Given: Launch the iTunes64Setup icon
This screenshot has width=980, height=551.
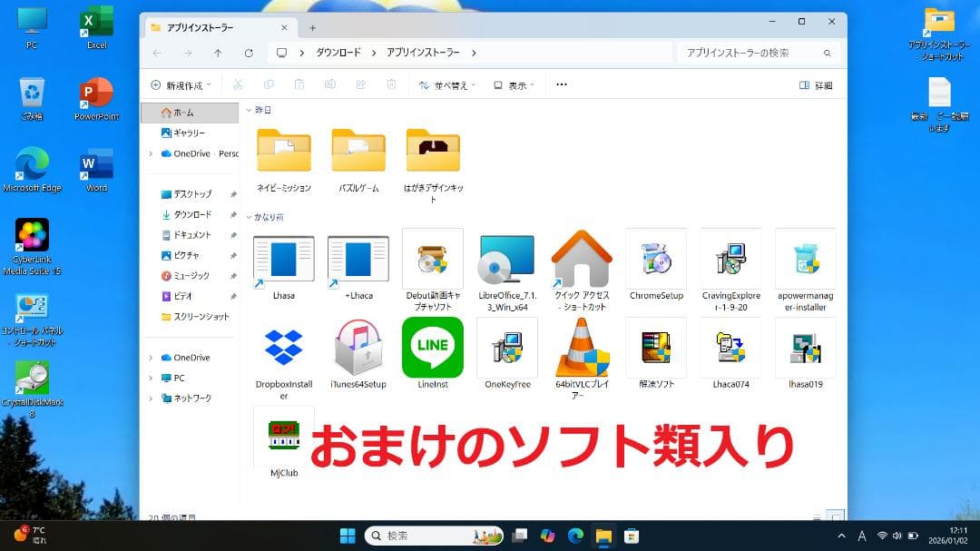Looking at the screenshot, I should 358,349.
